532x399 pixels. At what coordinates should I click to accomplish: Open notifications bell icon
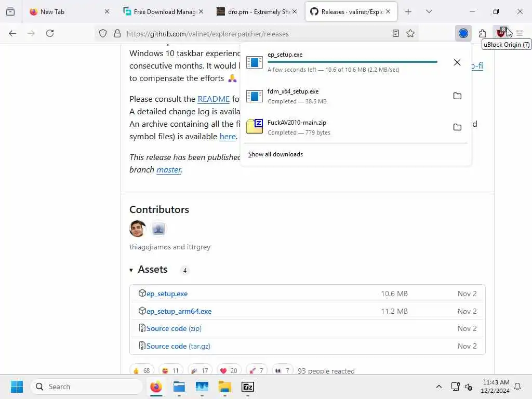[x=518, y=387]
